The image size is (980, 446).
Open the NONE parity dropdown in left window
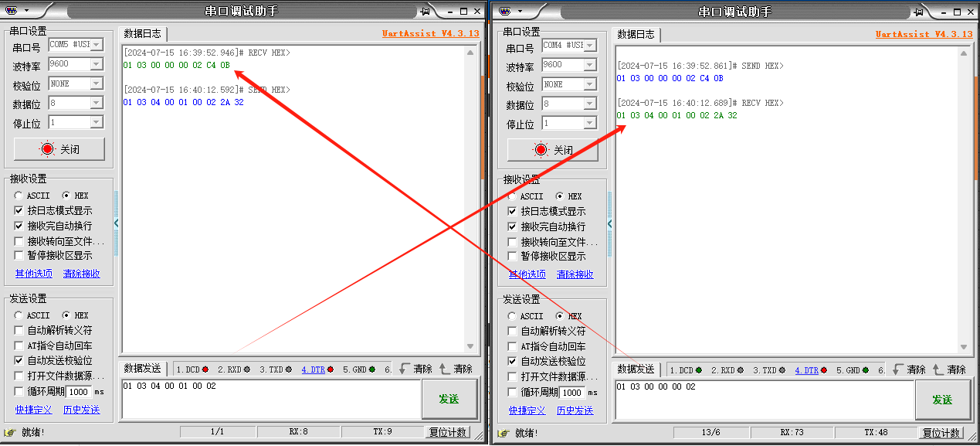tap(97, 83)
